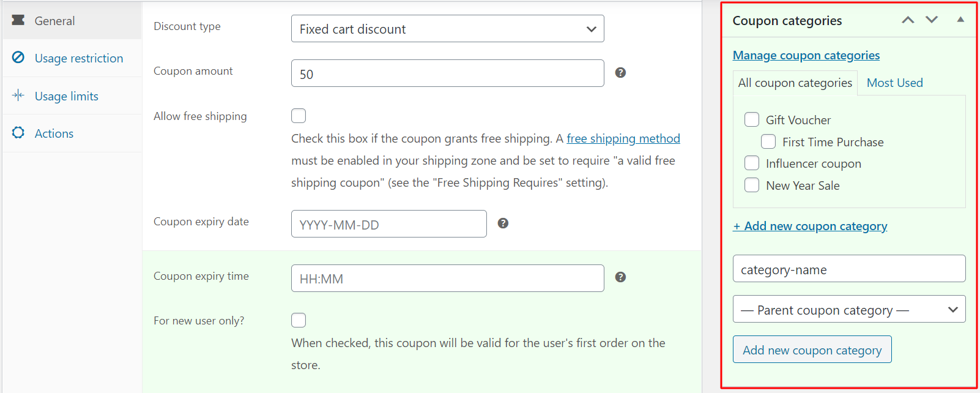Click the Coupon amount help icon
Viewport: 980px width, 393px height.
[620, 73]
